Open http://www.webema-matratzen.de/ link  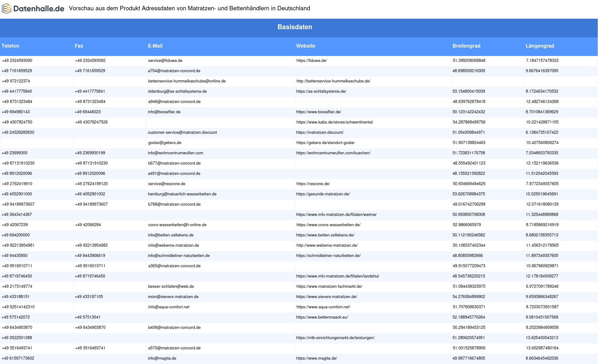click(327, 245)
